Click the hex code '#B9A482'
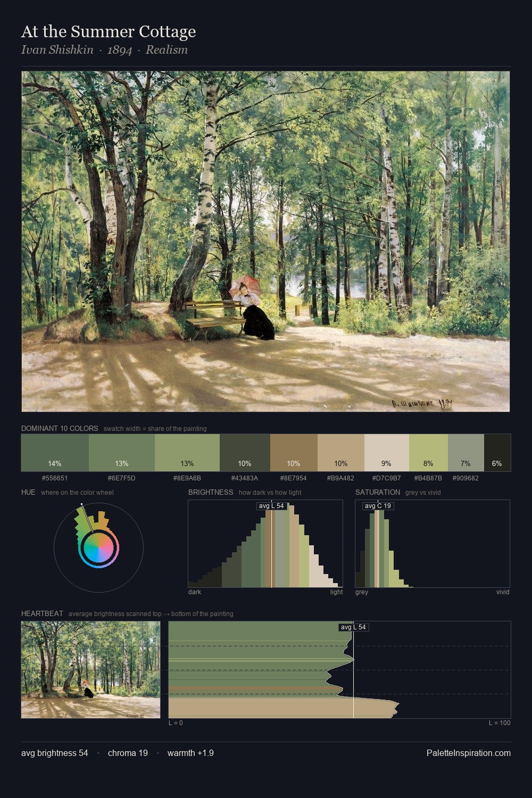 pyautogui.click(x=341, y=478)
